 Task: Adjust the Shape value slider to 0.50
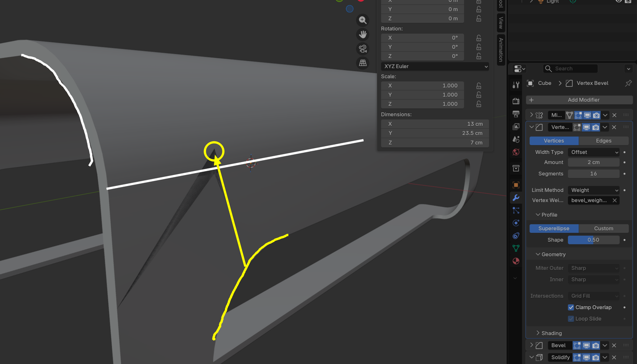tap(594, 240)
